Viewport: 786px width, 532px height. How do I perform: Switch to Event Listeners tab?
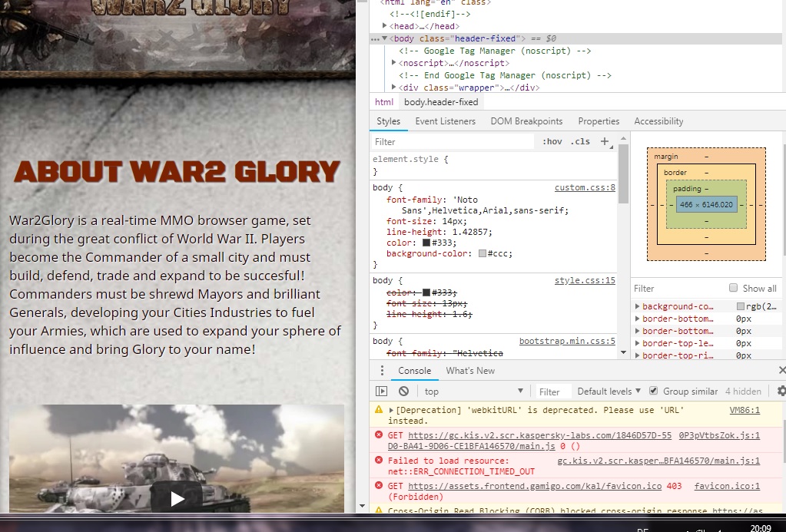pos(445,121)
